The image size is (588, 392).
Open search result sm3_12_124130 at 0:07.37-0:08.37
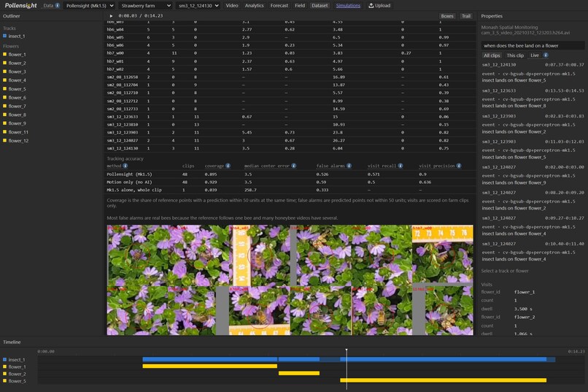tap(533, 72)
